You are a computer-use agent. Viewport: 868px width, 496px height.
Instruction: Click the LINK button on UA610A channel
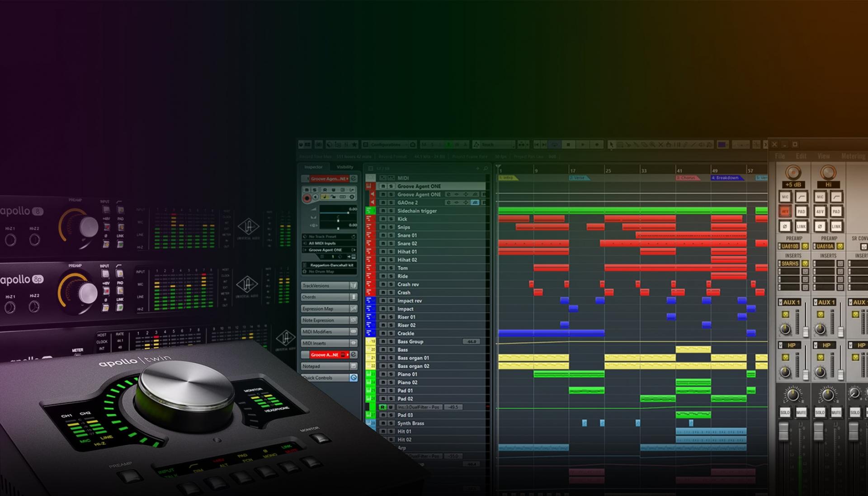(836, 226)
